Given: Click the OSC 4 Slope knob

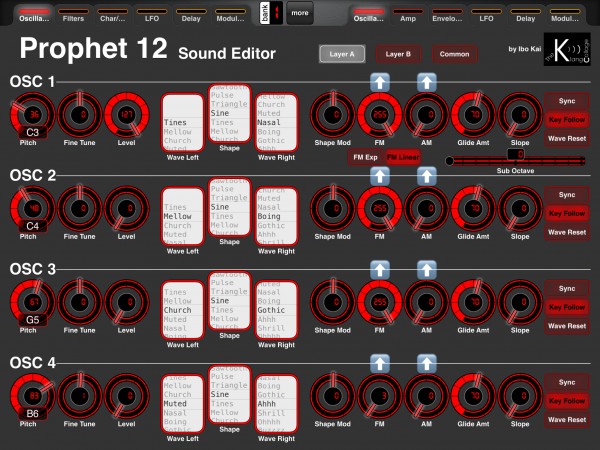Looking at the screenshot, I should tap(520, 396).
